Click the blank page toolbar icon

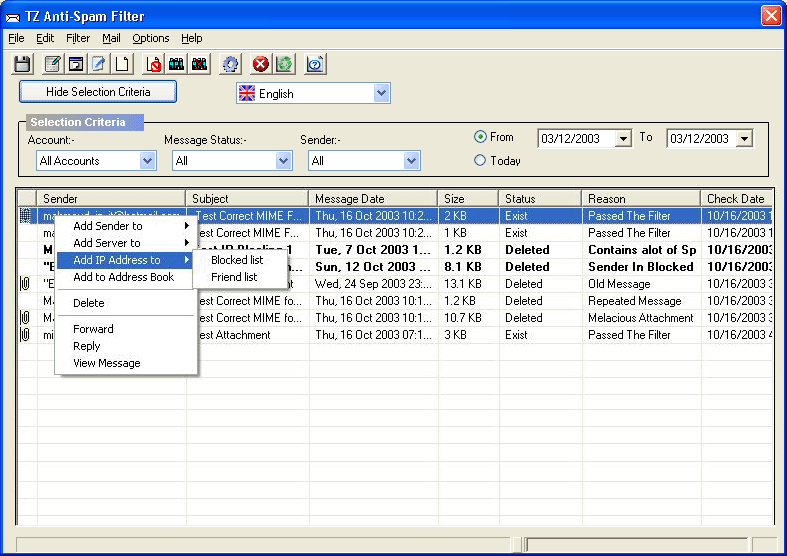pos(122,64)
